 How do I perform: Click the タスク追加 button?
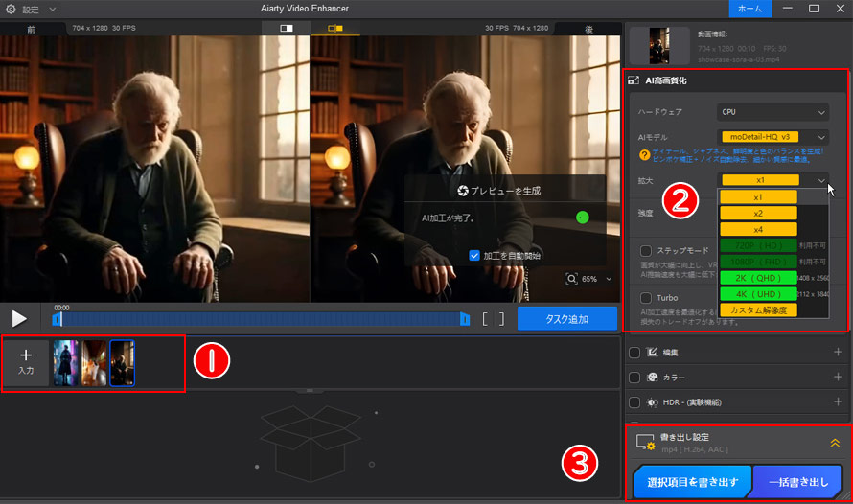pos(567,319)
